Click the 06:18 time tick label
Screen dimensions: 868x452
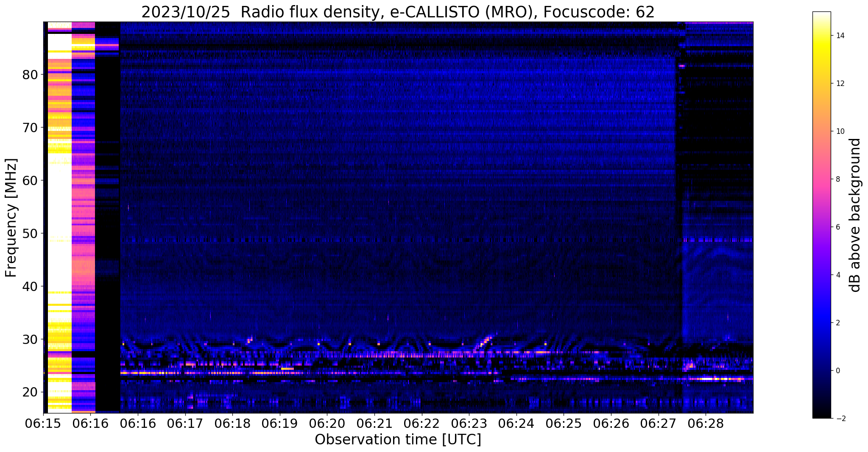232,423
